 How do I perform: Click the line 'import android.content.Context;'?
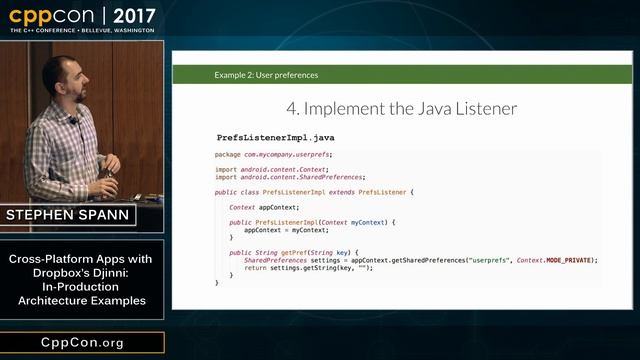272,169
